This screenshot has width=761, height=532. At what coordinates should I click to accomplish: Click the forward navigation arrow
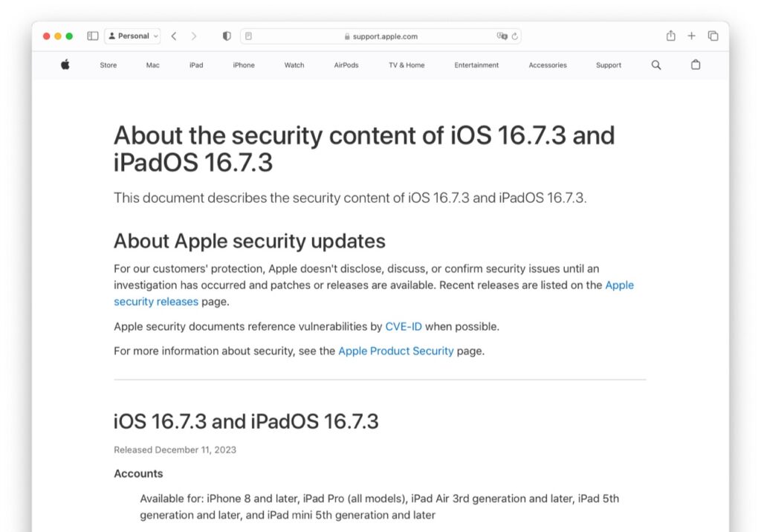pyautogui.click(x=195, y=36)
